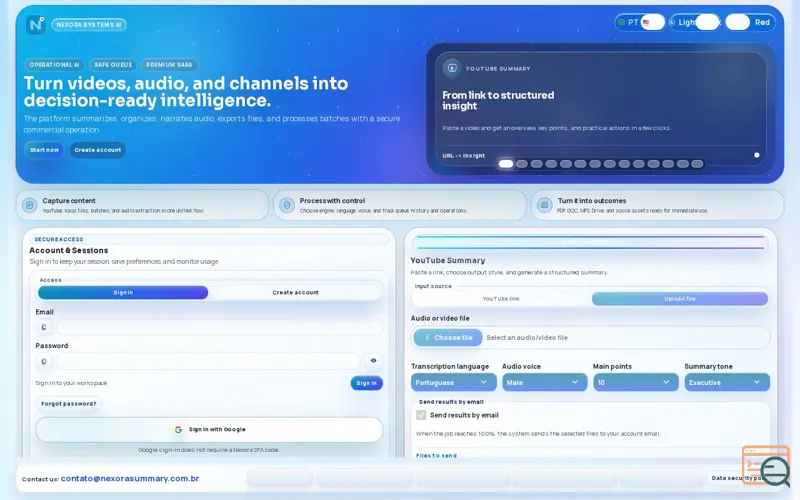The height and width of the screenshot is (500, 800).
Task: Click the icon beside the Password field
Action: coord(44,361)
